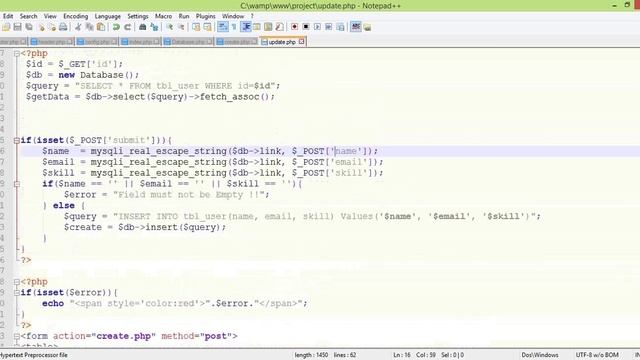Switch to the Database.php tab
The image size is (640, 360).
188,42
